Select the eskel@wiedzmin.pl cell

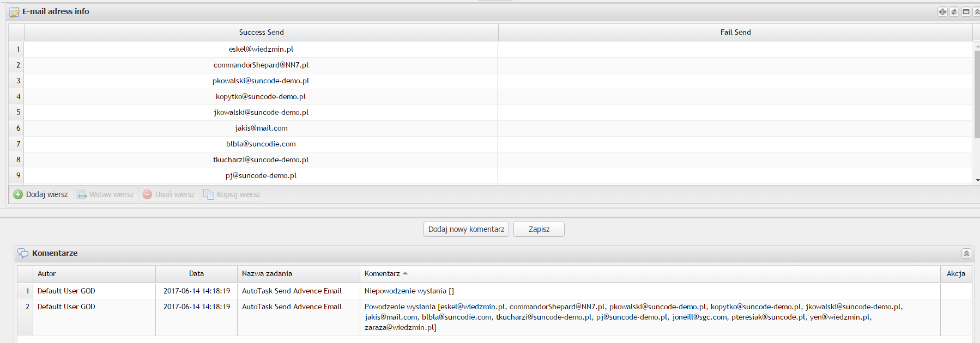(261, 49)
